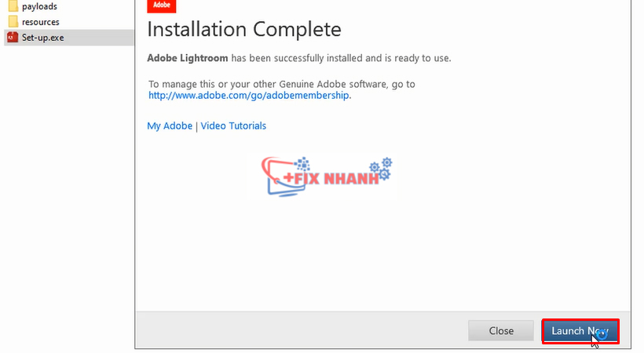Viewport: 644px width, 353px height.
Task: Select the Set-up.exe file entry
Action: [69, 38]
